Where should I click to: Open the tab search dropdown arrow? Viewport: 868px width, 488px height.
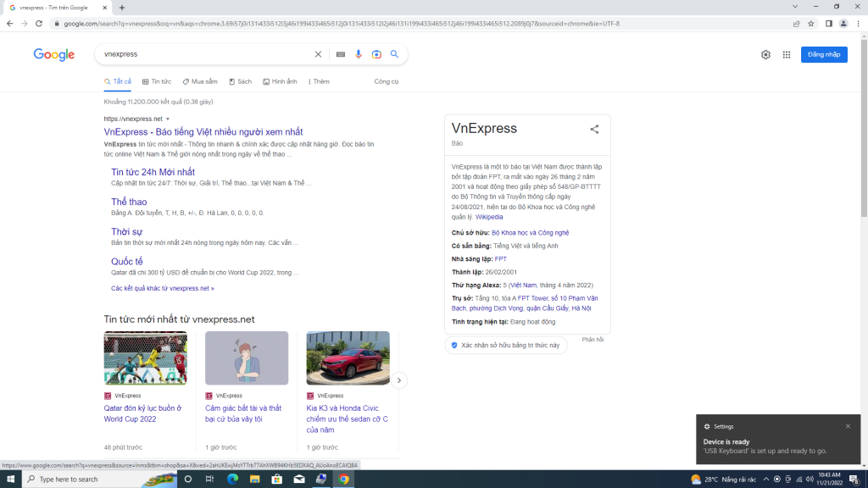point(795,7)
